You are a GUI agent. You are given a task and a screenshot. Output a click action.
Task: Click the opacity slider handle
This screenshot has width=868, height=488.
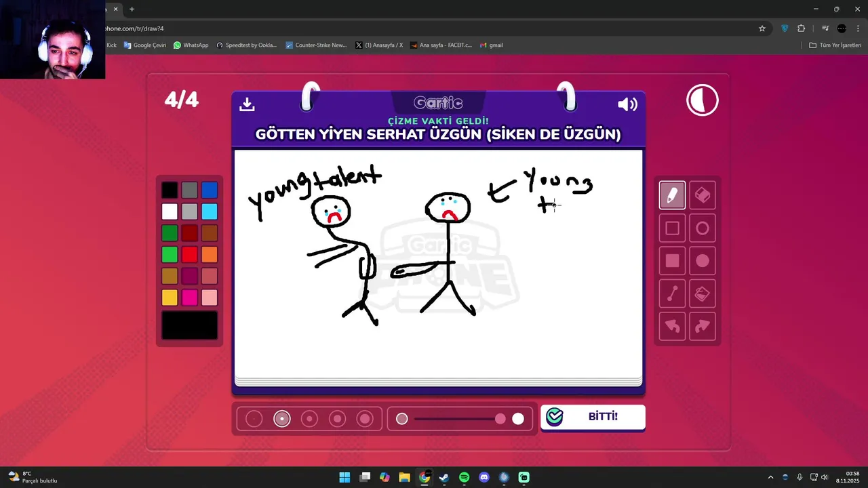tap(500, 419)
